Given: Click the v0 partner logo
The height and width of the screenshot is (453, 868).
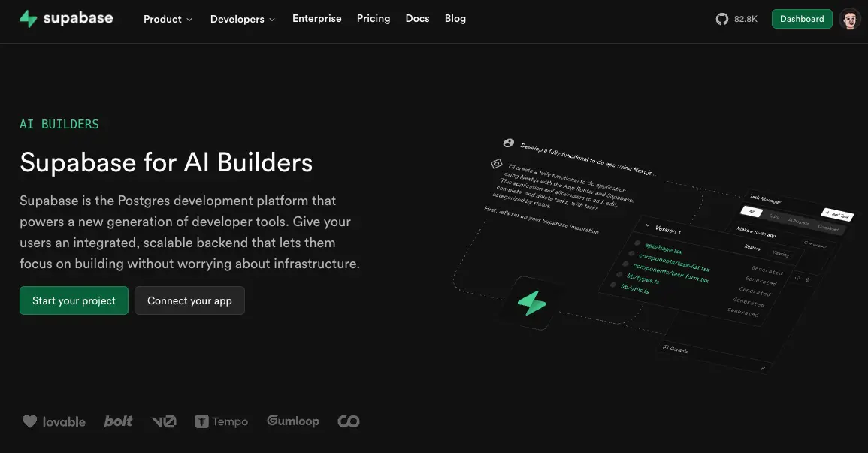Looking at the screenshot, I should [x=163, y=421].
